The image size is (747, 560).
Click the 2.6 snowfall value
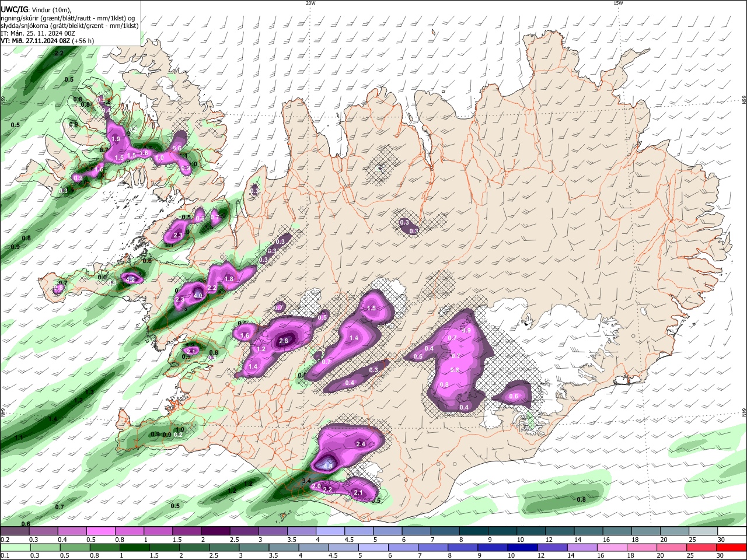284,341
